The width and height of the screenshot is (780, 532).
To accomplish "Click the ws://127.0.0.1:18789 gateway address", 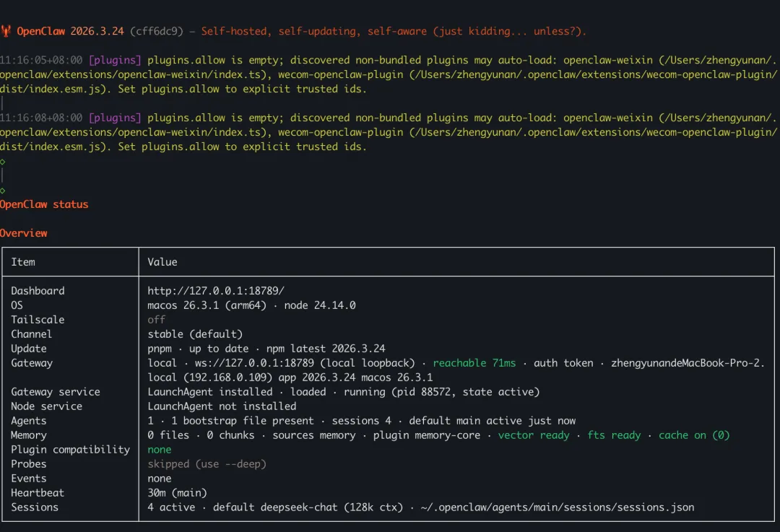I will (x=254, y=363).
